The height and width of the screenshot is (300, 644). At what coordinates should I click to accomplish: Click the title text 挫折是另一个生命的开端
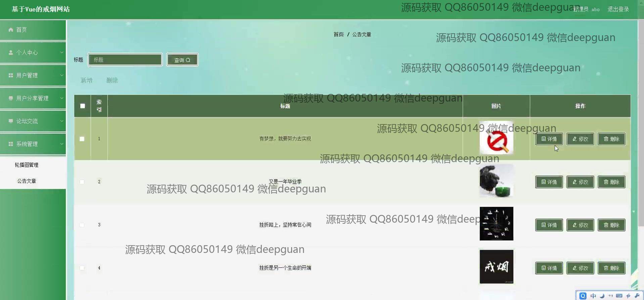pyautogui.click(x=285, y=268)
